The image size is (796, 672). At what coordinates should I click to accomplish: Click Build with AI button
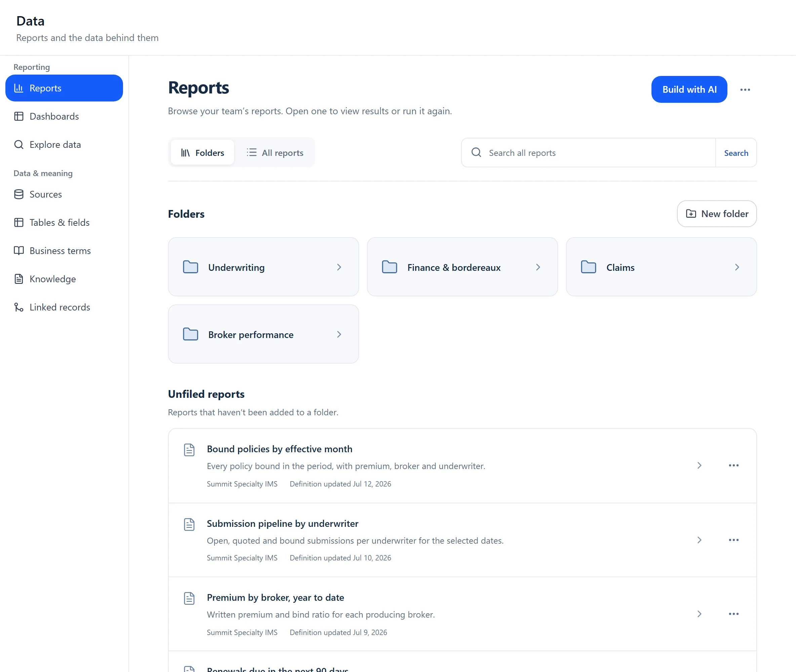[689, 89]
